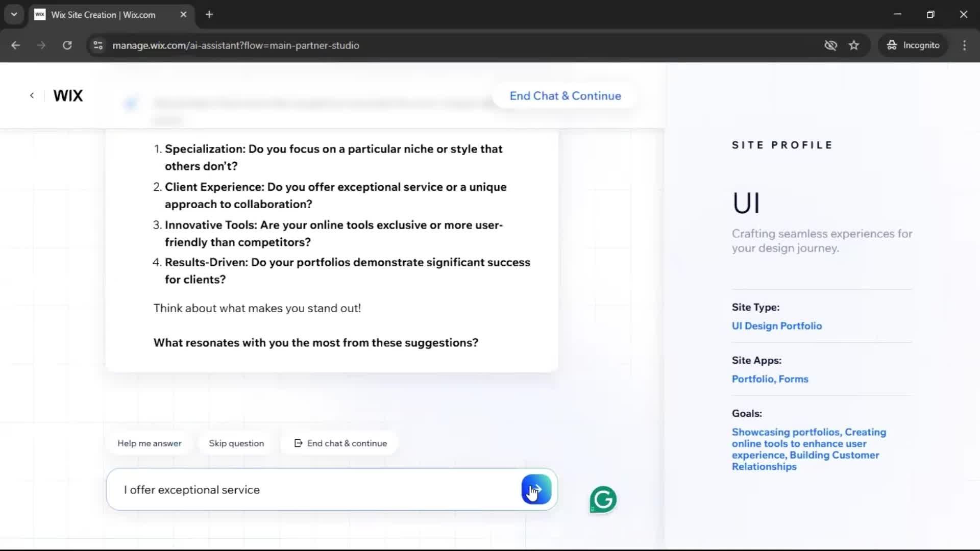Click Help me answer suggestion
This screenshot has height=551, width=980.
click(x=150, y=443)
